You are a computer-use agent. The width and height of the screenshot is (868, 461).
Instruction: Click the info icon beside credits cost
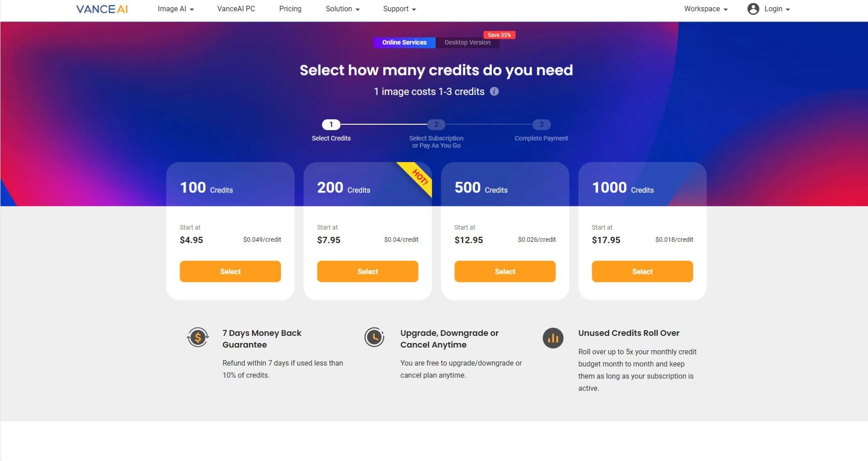point(494,91)
